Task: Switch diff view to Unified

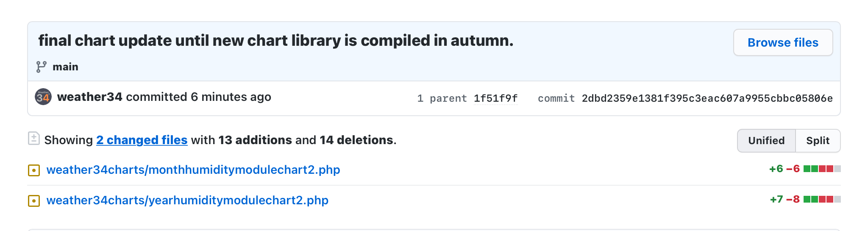Action: [766, 141]
